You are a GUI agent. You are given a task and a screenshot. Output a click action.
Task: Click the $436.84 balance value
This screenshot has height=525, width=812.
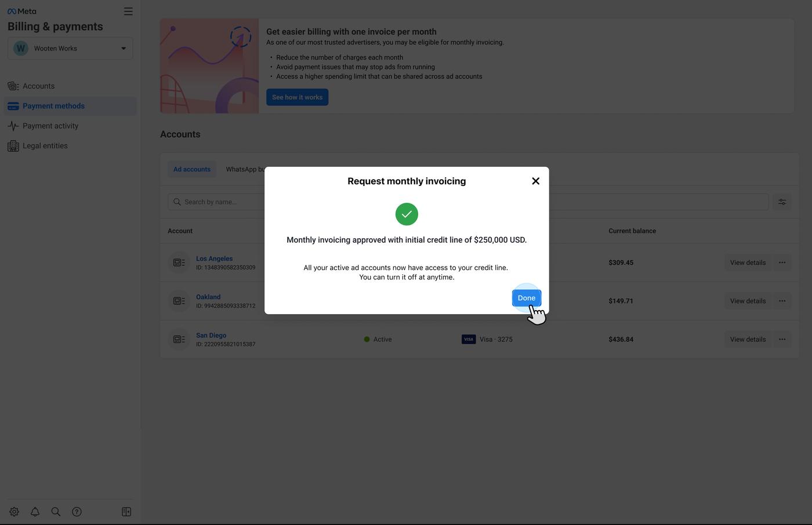coord(621,339)
